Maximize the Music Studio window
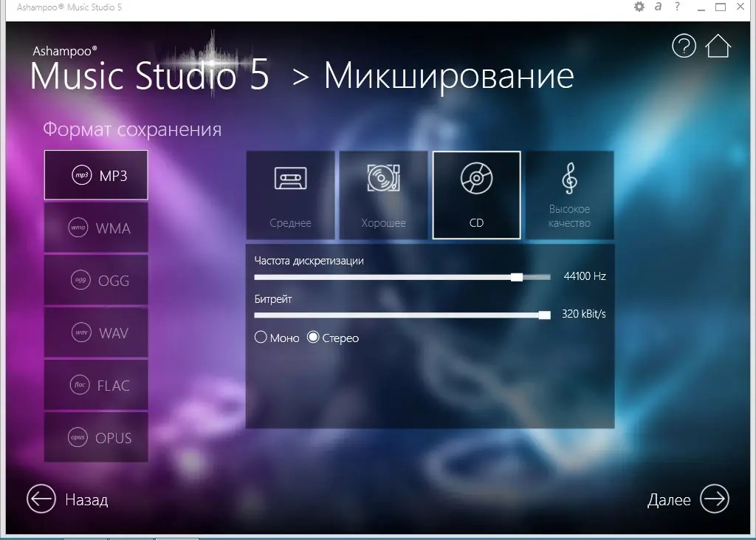 (721, 7)
